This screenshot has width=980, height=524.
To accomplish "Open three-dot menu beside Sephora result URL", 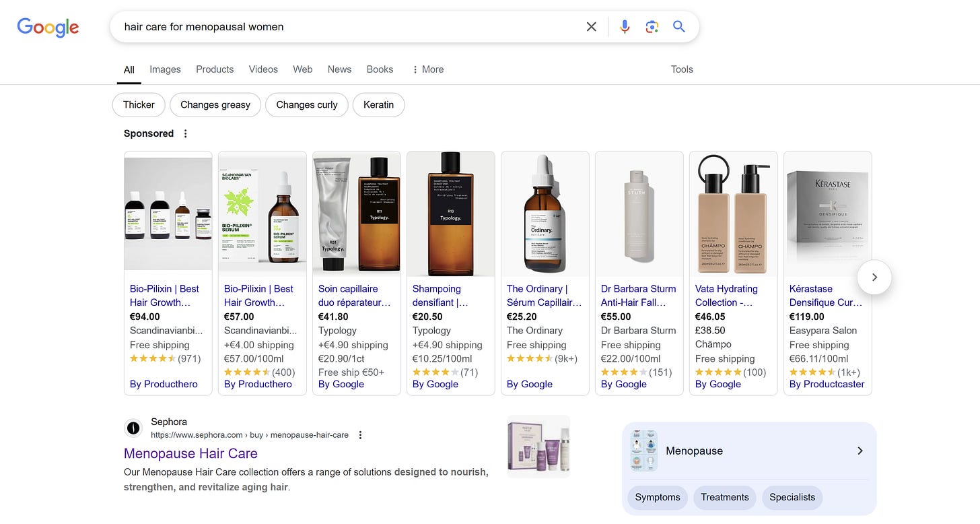I will 360,435.
